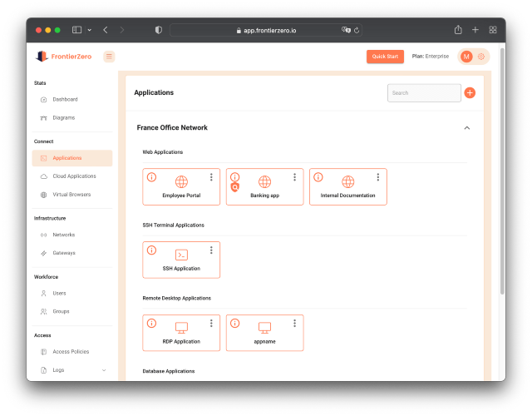532x416 pixels.
Task: Click the Remote Desktop Applications heading
Action: coord(177,298)
